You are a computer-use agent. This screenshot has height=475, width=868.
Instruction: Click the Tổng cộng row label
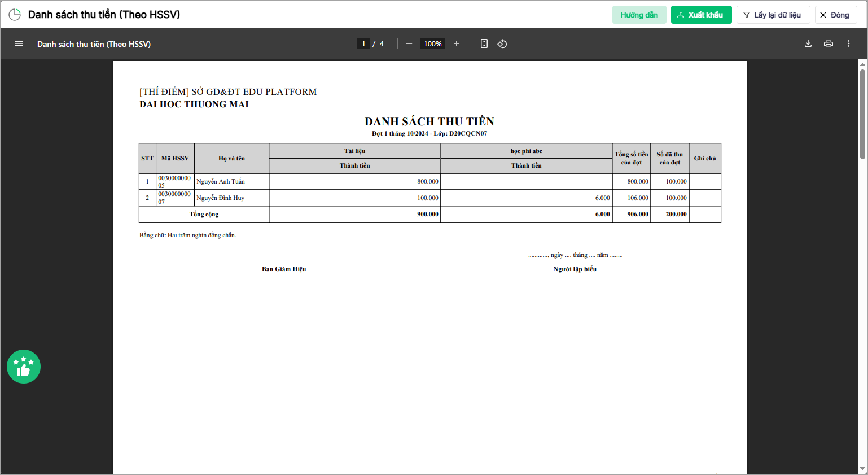pos(204,214)
